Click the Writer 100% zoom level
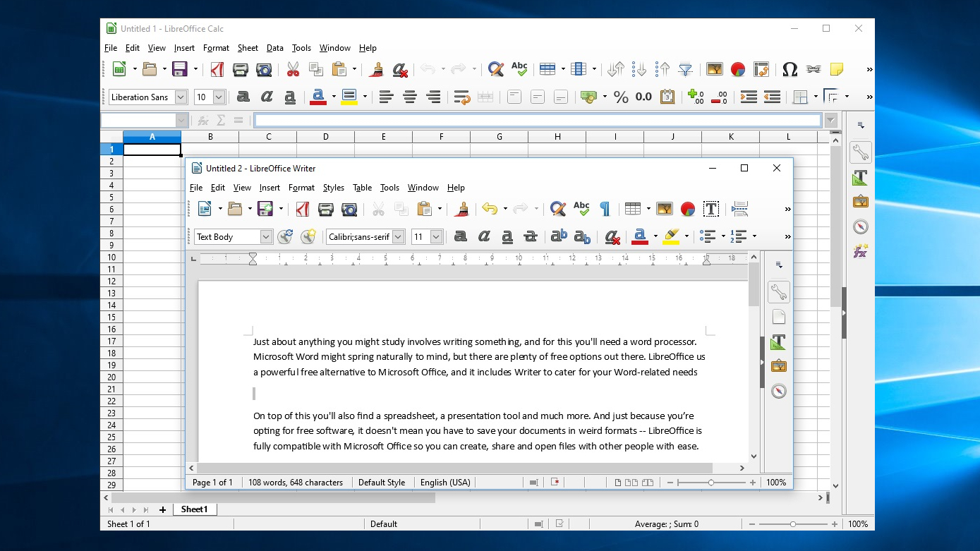Image resolution: width=980 pixels, height=551 pixels. click(776, 483)
